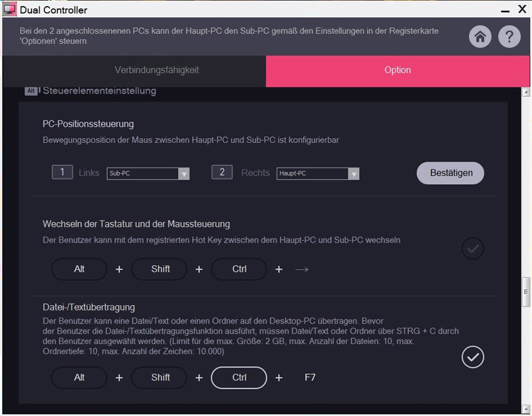Viewport: 532px width, 416px height.
Task: Click the scrollbar up arrow
Action: click(526, 92)
